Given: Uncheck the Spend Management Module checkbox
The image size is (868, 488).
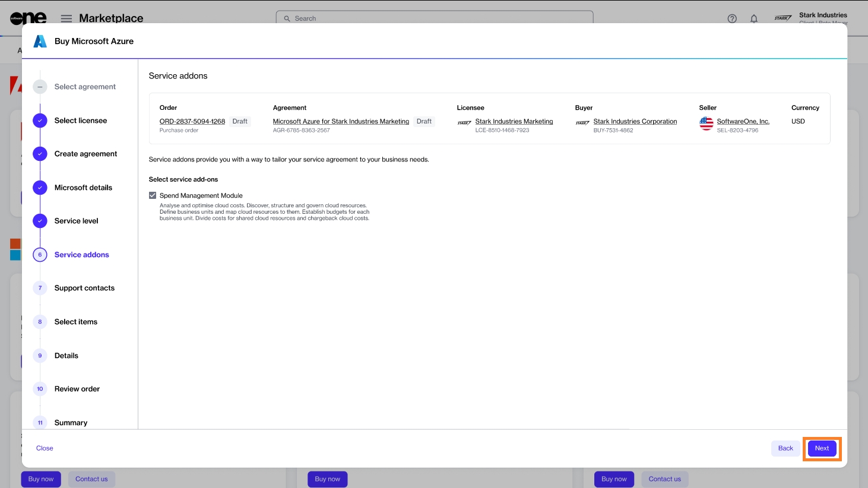Looking at the screenshot, I should (153, 195).
